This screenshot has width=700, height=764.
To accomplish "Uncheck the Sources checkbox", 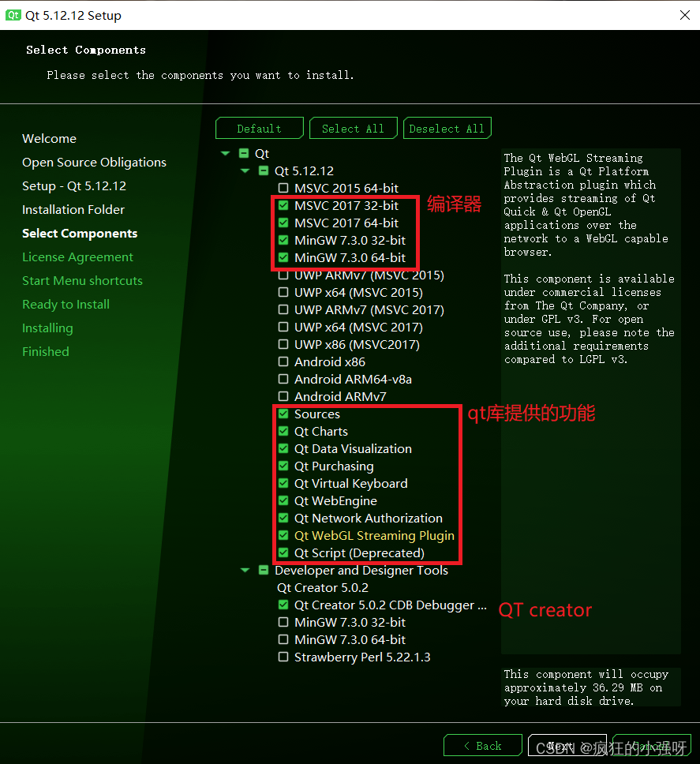I will pyautogui.click(x=283, y=414).
